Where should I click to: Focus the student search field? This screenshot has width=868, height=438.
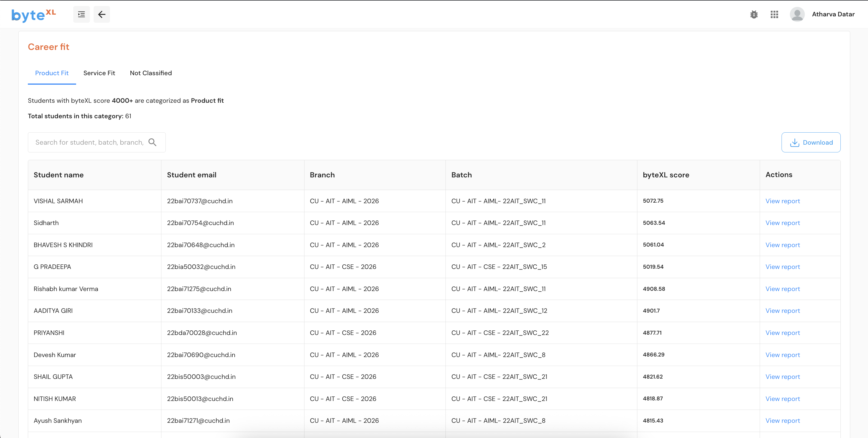[89, 142]
